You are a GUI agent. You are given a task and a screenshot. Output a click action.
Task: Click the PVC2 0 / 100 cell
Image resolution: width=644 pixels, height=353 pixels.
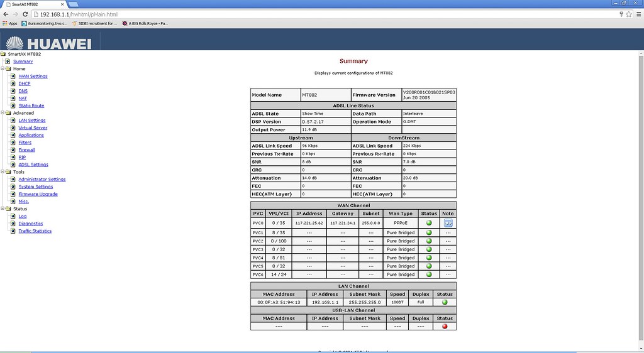tap(279, 241)
